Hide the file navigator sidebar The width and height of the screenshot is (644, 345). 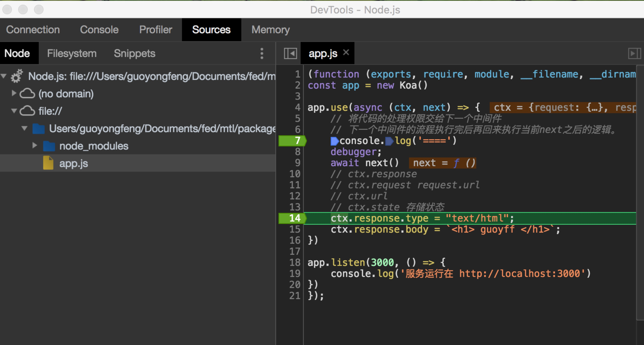(x=290, y=53)
